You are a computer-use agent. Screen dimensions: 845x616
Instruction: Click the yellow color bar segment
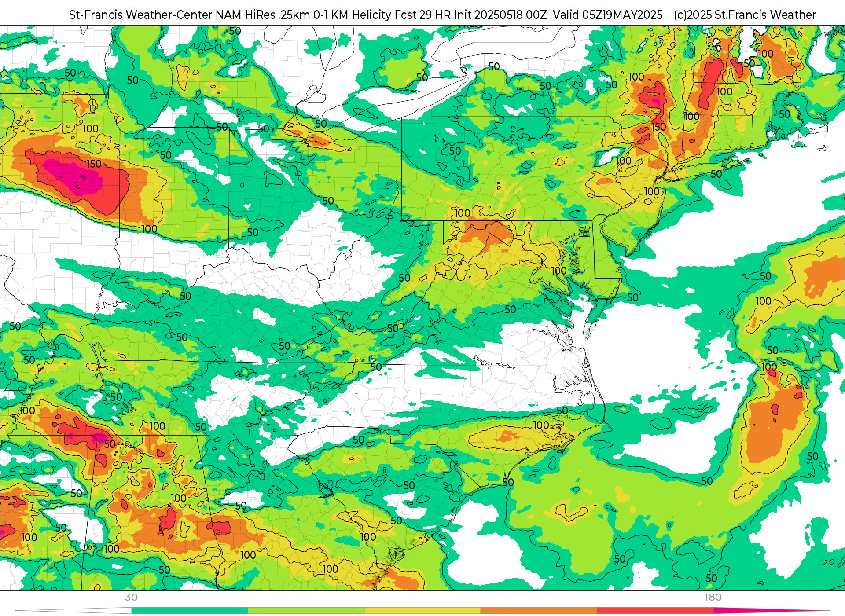pyautogui.click(x=422, y=611)
